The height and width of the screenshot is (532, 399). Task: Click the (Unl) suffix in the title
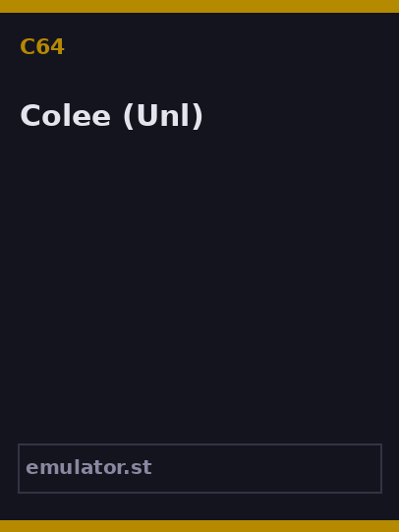pyautogui.click(x=163, y=116)
